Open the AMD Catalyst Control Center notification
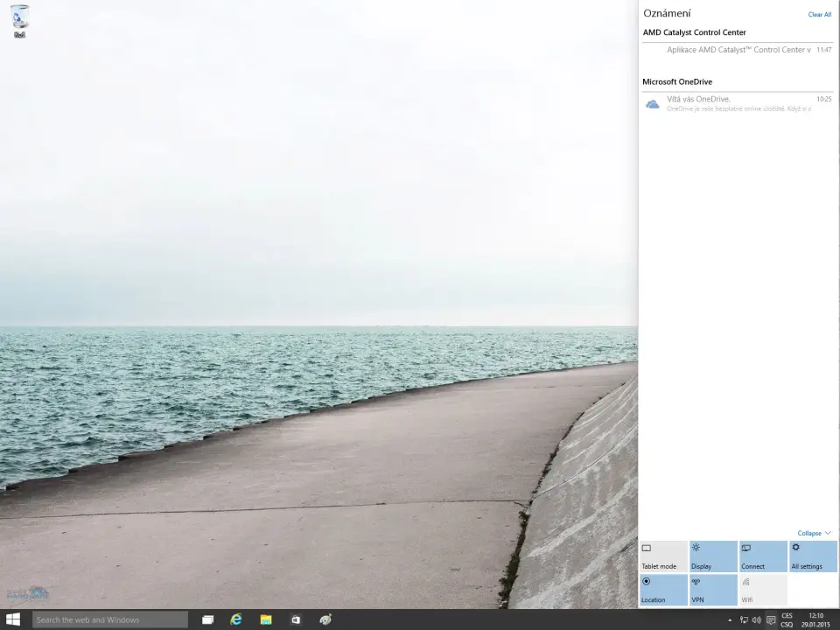Image resolution: width=840 pixels, height=630 pixels. click(x=736, y=50)
